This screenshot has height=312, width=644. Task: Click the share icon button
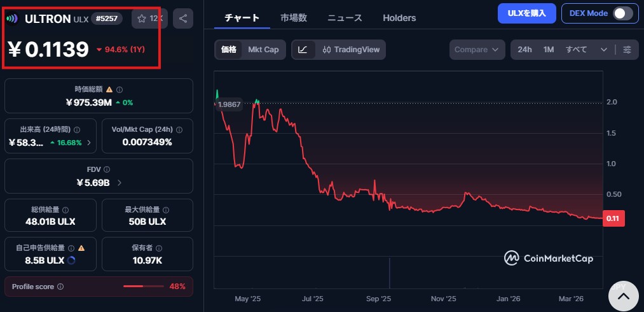click(x=183, y=18)
